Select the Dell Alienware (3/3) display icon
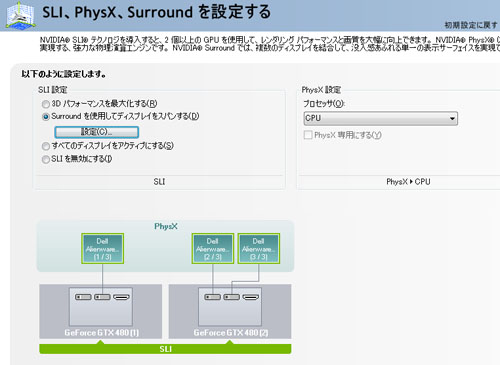Screen dimensions: 500x365 (x=259, y=248)
